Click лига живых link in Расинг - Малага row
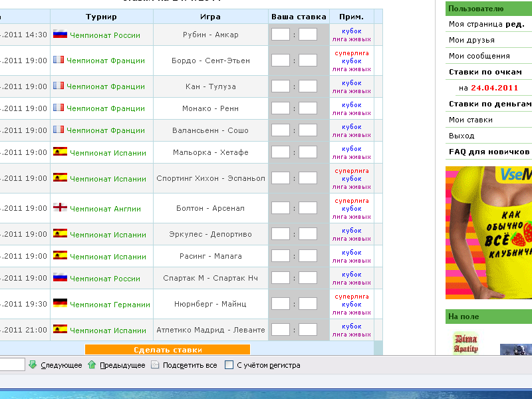532x399 pixels. coord(352,261)
